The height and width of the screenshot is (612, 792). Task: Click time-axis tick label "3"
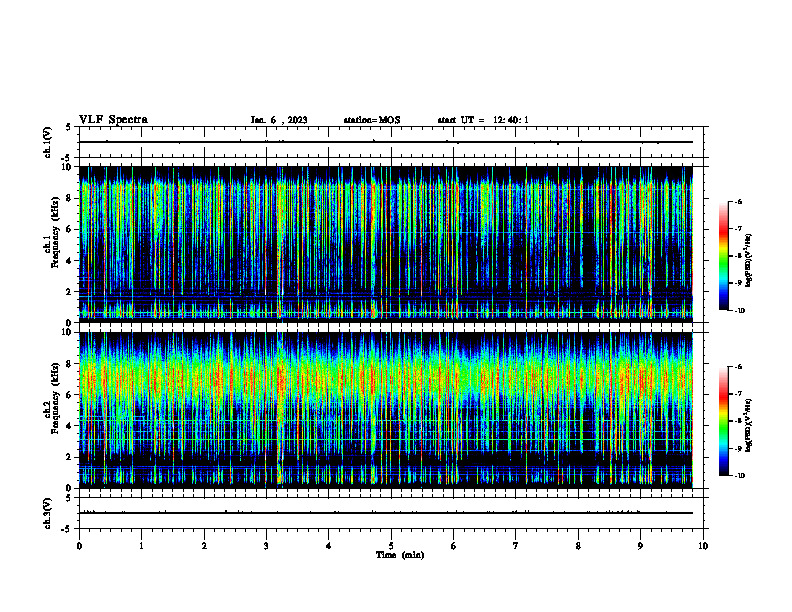(266, 546)
